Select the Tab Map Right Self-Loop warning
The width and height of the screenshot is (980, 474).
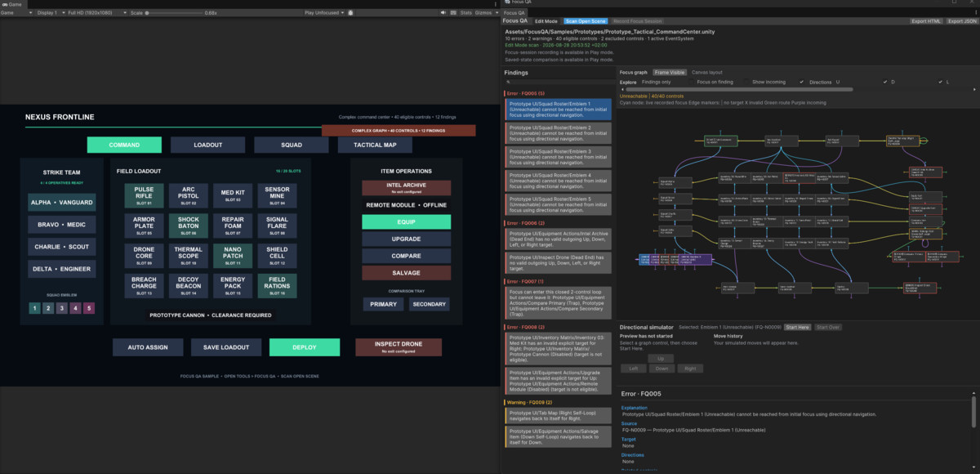pos(558,417)
